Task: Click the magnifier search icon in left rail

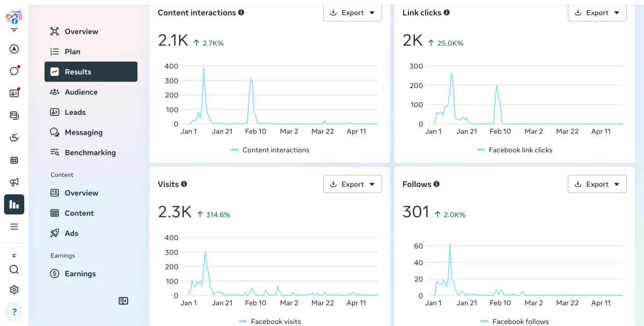Action: click(14, 270)
